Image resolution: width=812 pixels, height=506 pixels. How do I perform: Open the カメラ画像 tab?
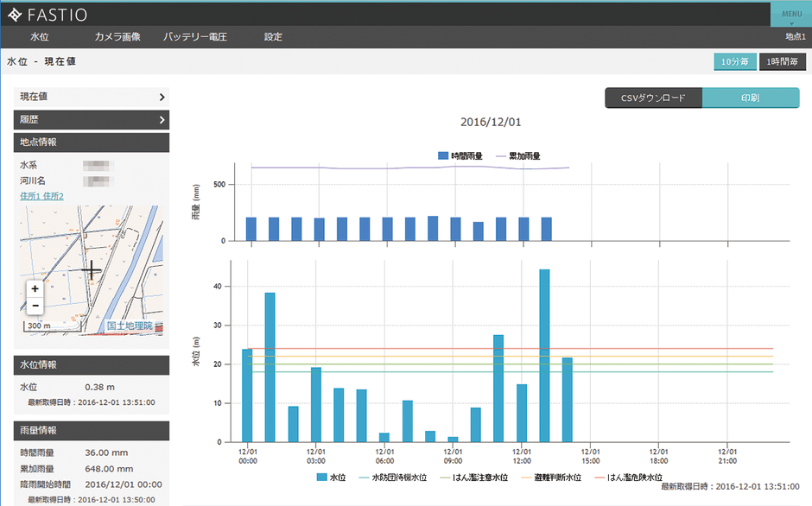(x=119, y=37)
